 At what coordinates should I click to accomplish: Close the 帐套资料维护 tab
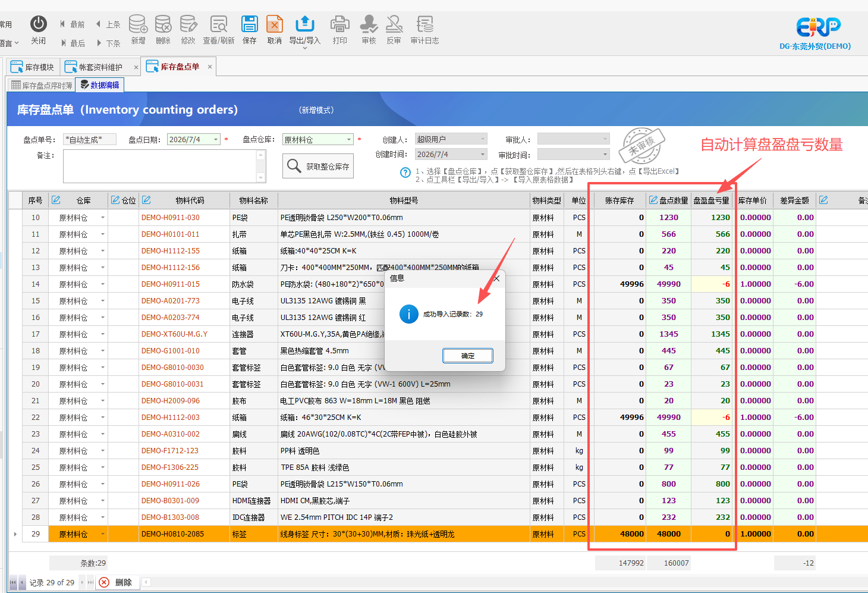pyautogui.click(x=136, y=67)
